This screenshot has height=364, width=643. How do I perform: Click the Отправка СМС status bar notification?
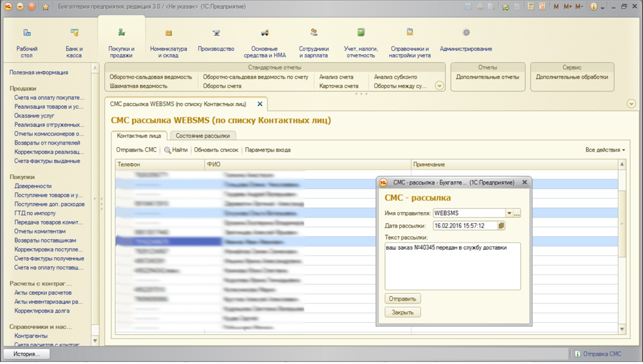click(598, 354)
